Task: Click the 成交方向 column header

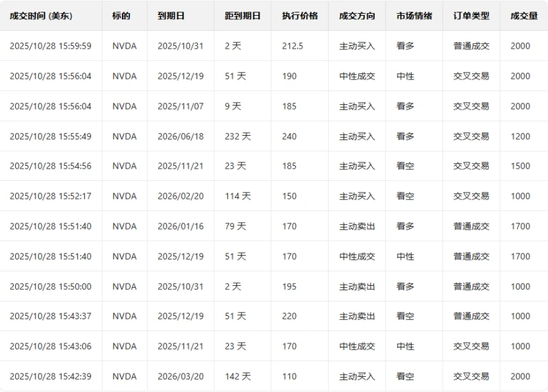Action: tap(357, 16)
